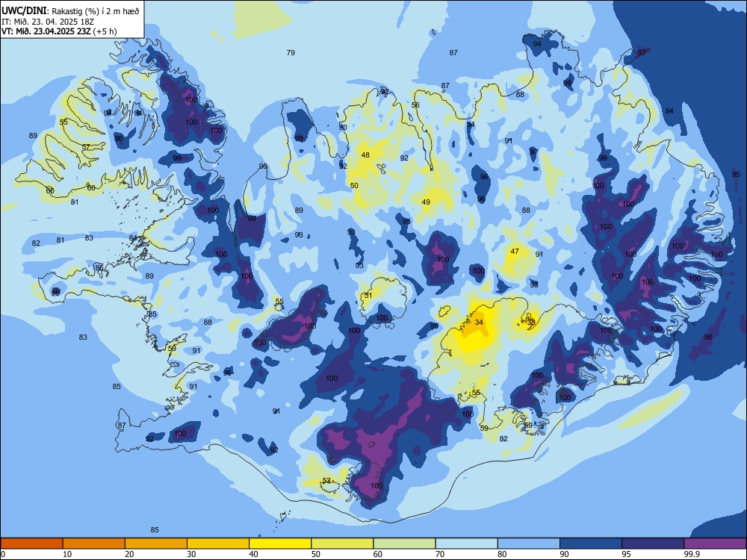Click the map value 52 near the south coast
Screen dimensions: 747x560
[x=326, y=481]
